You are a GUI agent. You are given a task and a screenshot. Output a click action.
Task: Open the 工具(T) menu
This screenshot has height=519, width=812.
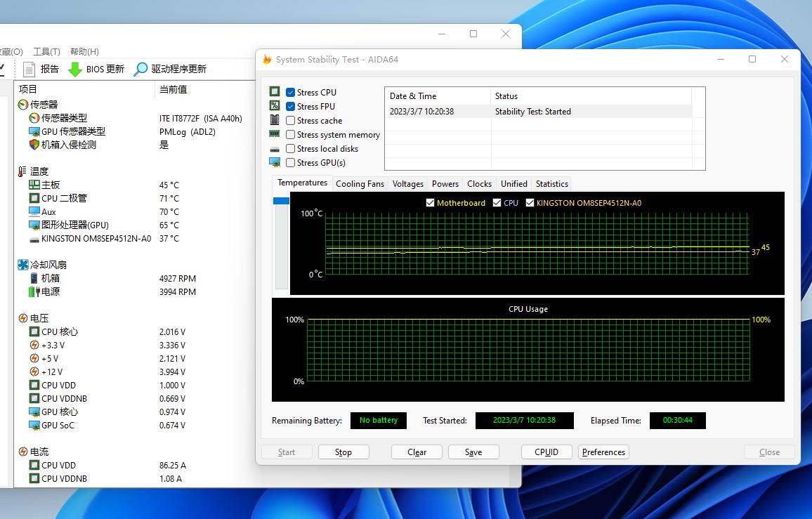[46, 51]
